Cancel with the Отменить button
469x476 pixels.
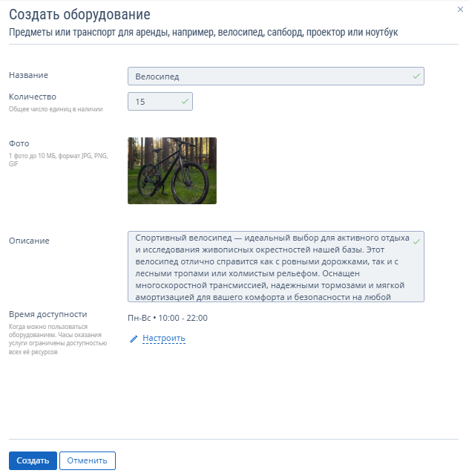pyautogui.click(x=88, y=460)
